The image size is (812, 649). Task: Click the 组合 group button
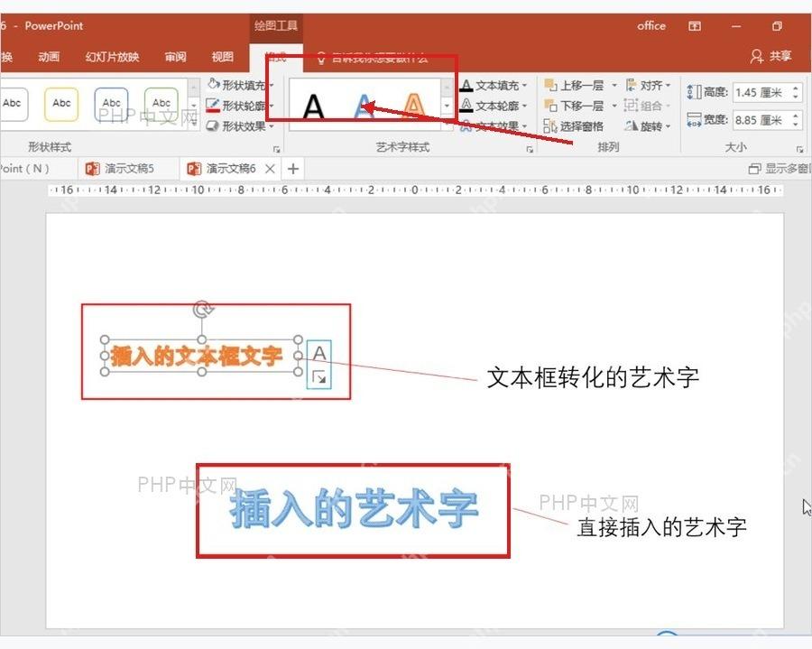click(x=647, y=106)
